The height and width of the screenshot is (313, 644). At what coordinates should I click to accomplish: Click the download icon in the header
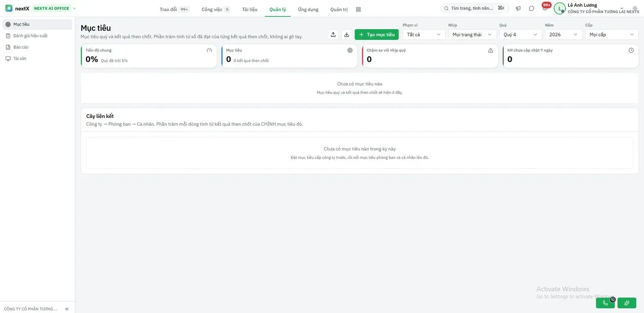pos(346,35)
